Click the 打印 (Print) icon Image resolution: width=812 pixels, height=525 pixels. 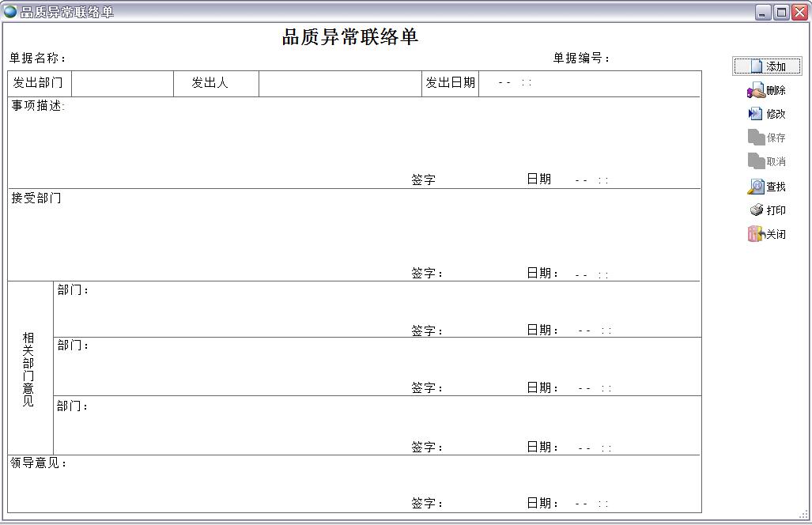click(766, 210)
